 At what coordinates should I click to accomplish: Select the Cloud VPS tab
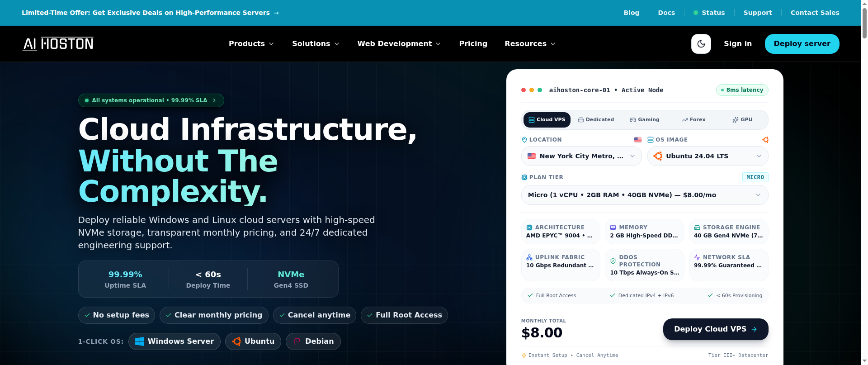point(547,120)
